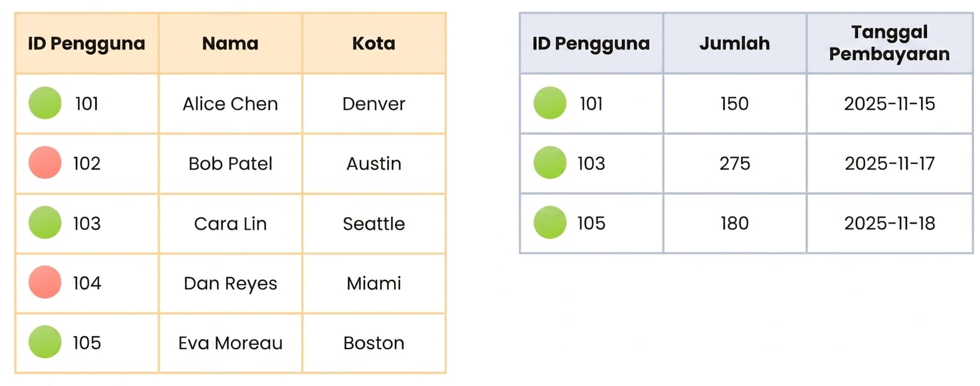Click the Jumlah column header

coord(735,43)
